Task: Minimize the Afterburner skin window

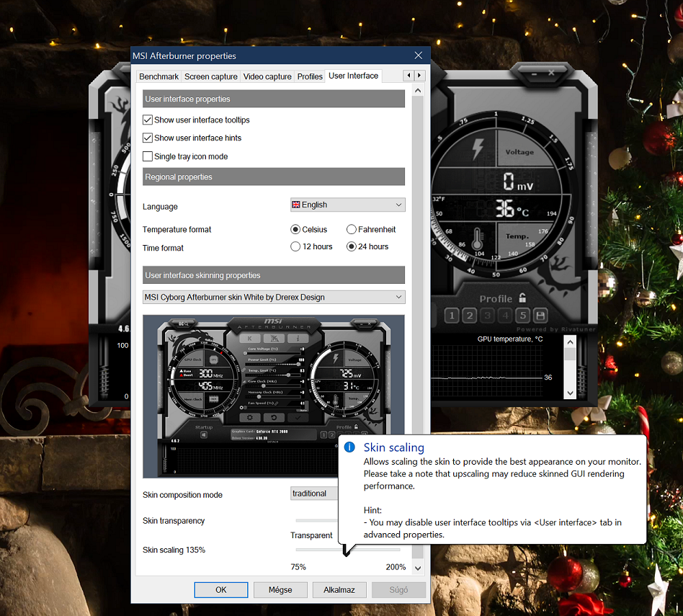Action: (534, 73)
